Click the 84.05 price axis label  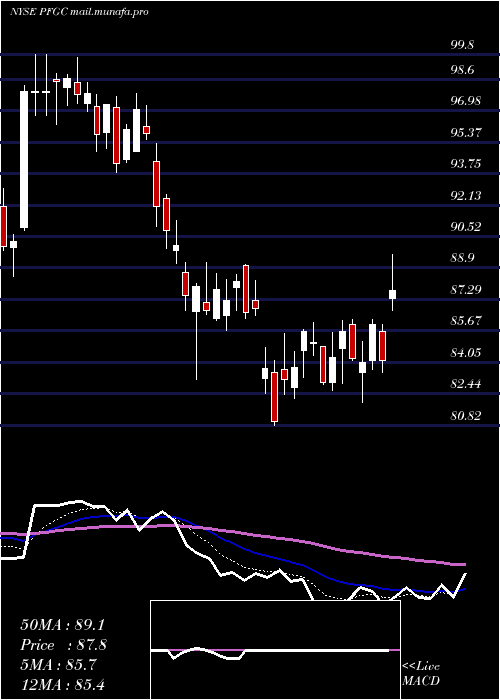[x=466, y=353]
